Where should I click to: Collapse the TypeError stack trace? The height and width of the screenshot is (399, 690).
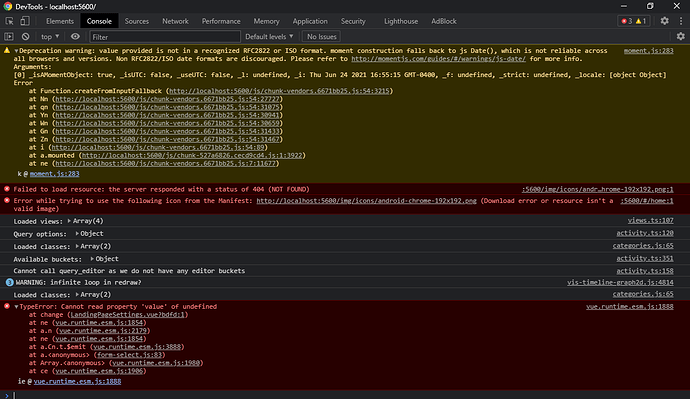tap(16, 307)
